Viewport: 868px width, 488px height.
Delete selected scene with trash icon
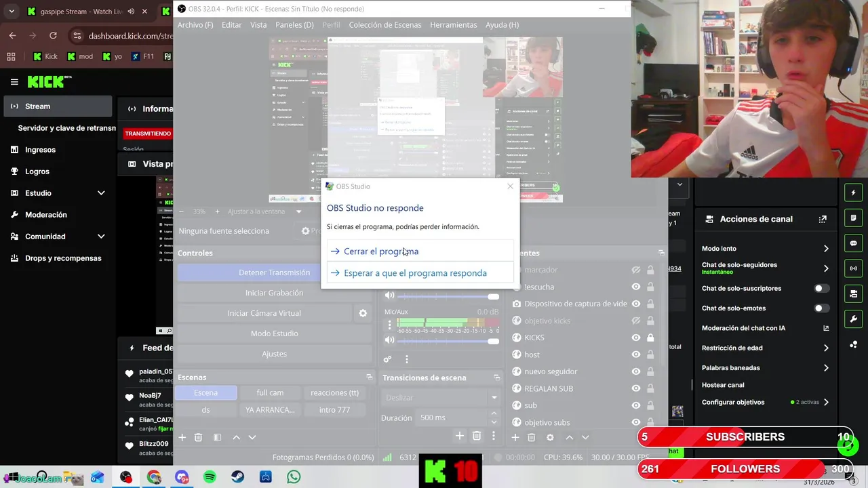(198, 437)
